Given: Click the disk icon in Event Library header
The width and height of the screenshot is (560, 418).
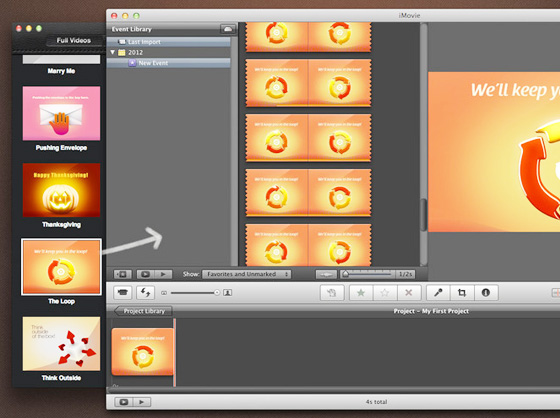Looking at the screenshot, I should (228, 29).
